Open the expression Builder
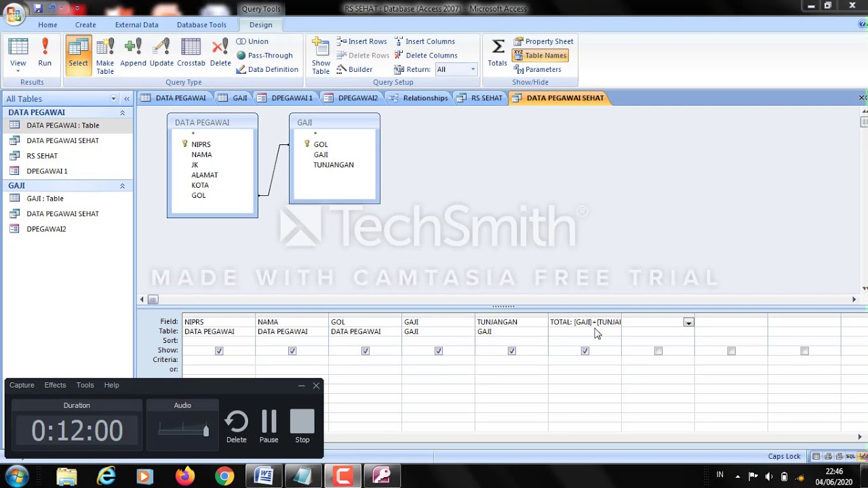The image size is (868, 488). point(355,69)
